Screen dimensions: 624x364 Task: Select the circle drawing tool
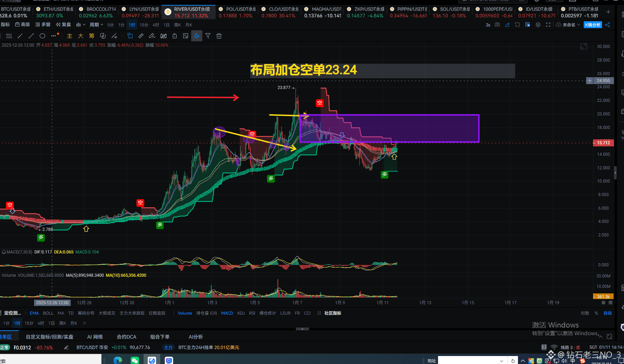coord(42,35)
